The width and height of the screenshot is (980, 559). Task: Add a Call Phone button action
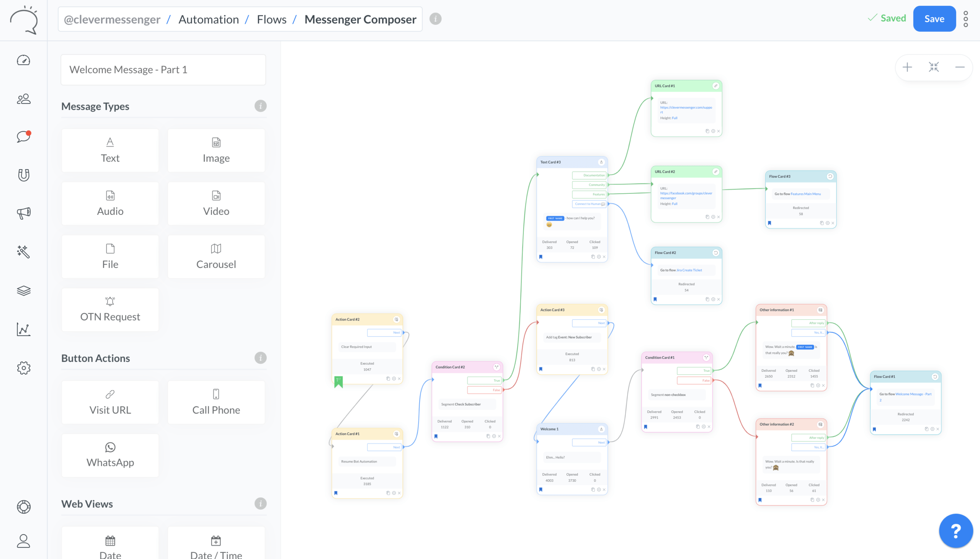point(216,402)
